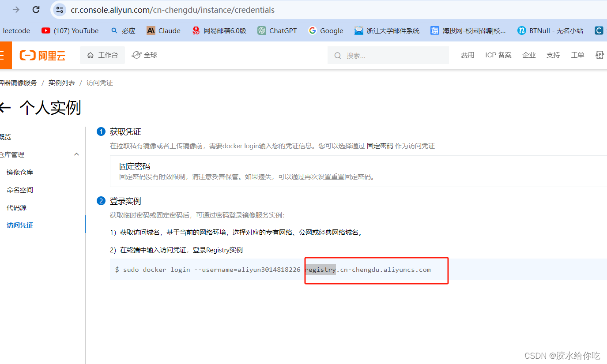Click the 搜索 search field
This screenshot has height=364, width=607.
[388, 55]
